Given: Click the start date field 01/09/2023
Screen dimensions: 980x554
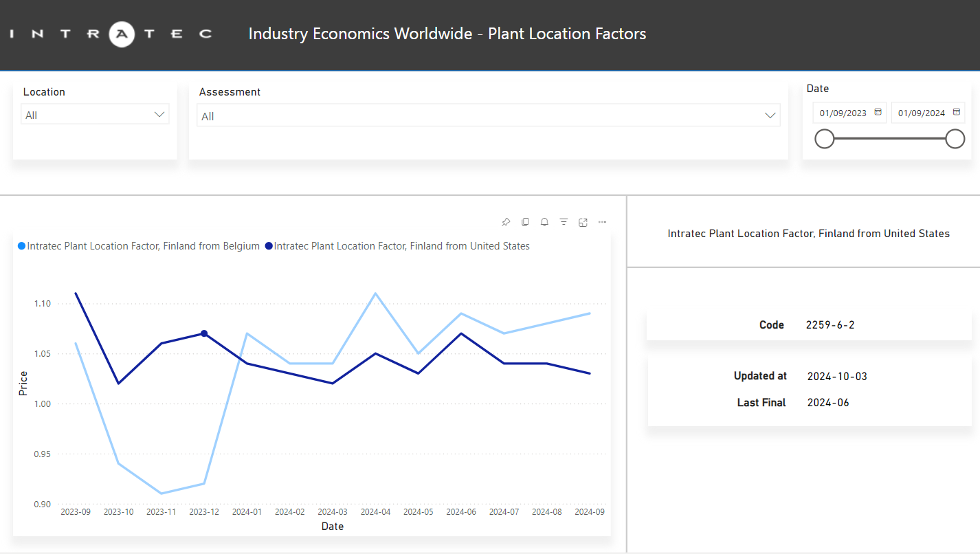Looking at the screenshot, I should (x=843, y=113).
